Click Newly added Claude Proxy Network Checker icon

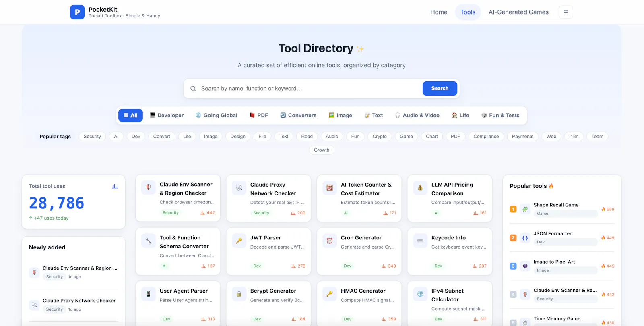(x=34, y=305)
